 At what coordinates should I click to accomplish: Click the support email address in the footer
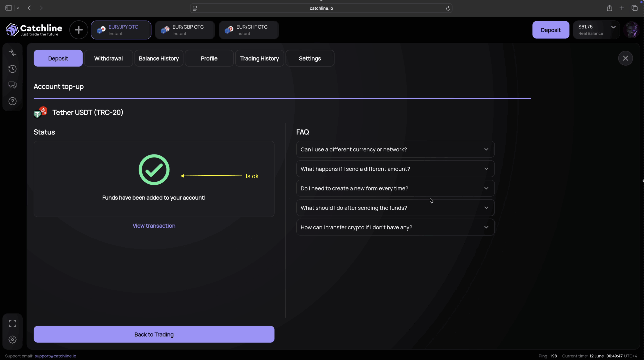pyautogui.click(x=55, y=356)
